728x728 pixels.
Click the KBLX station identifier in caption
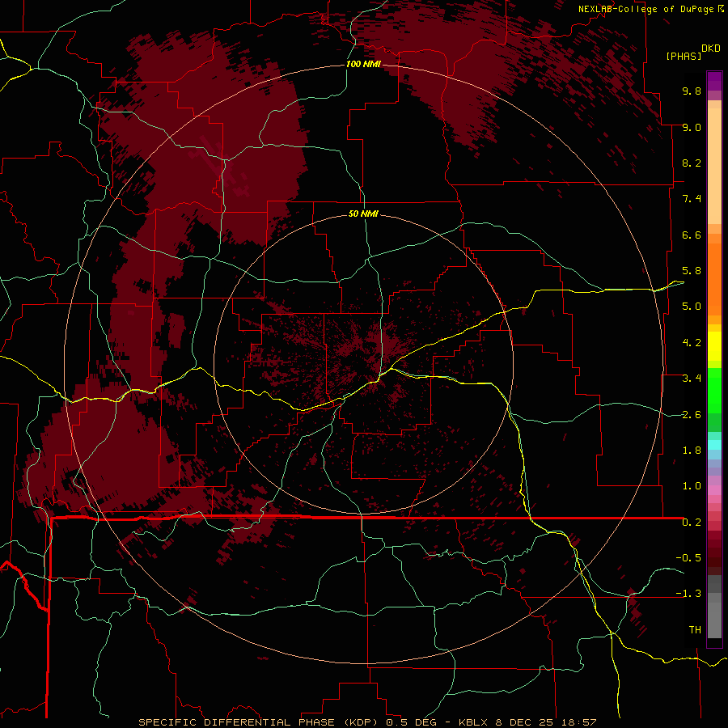[473, 722]
